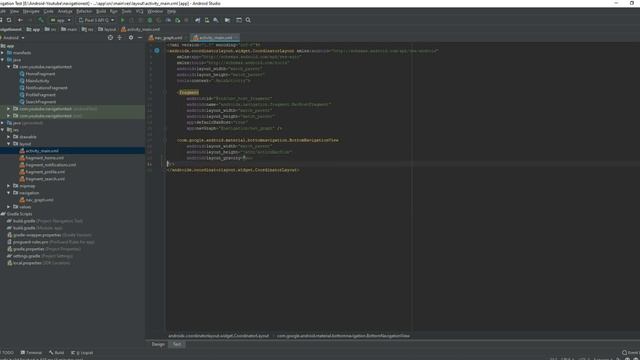The height and width of the screenshot is (360, 640).
Task: Click the Debug app bug icon
Action: tap(150, 20)
